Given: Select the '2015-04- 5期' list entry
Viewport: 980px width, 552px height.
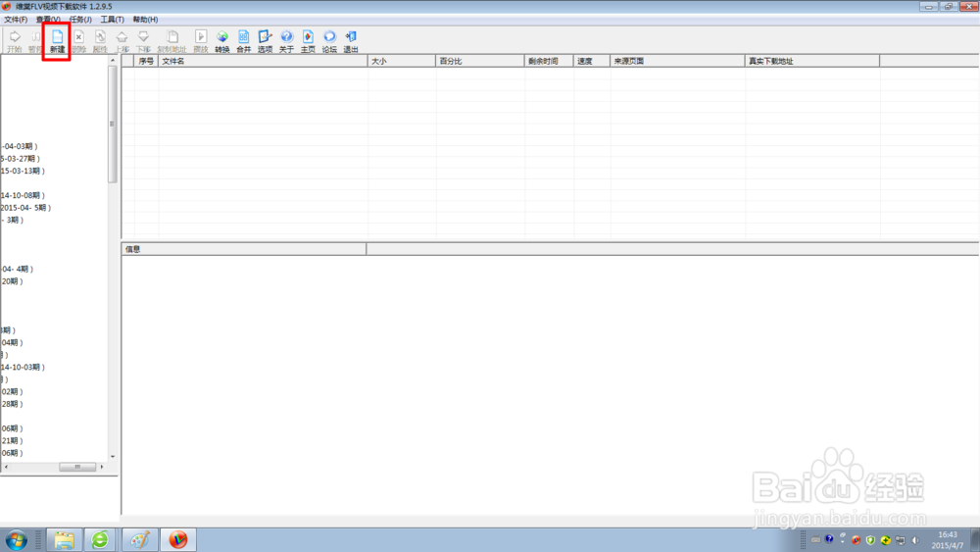Looking at the screenshot, I should (x=25, y=208).
